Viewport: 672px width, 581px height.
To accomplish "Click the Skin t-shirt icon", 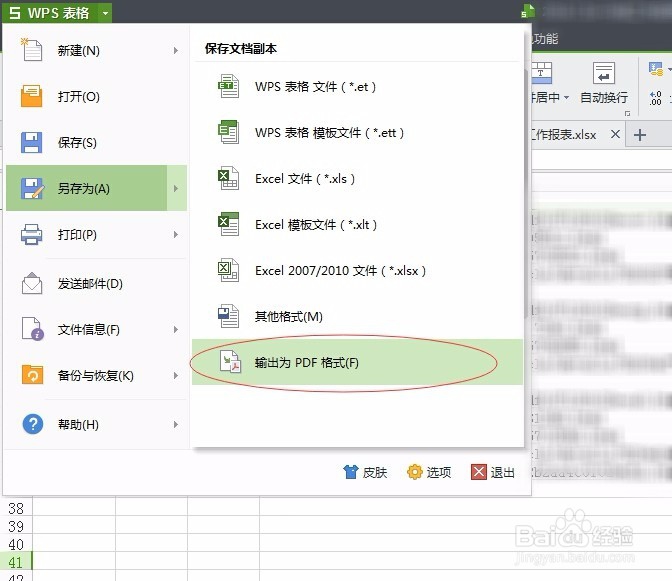I will coord(350,472).
